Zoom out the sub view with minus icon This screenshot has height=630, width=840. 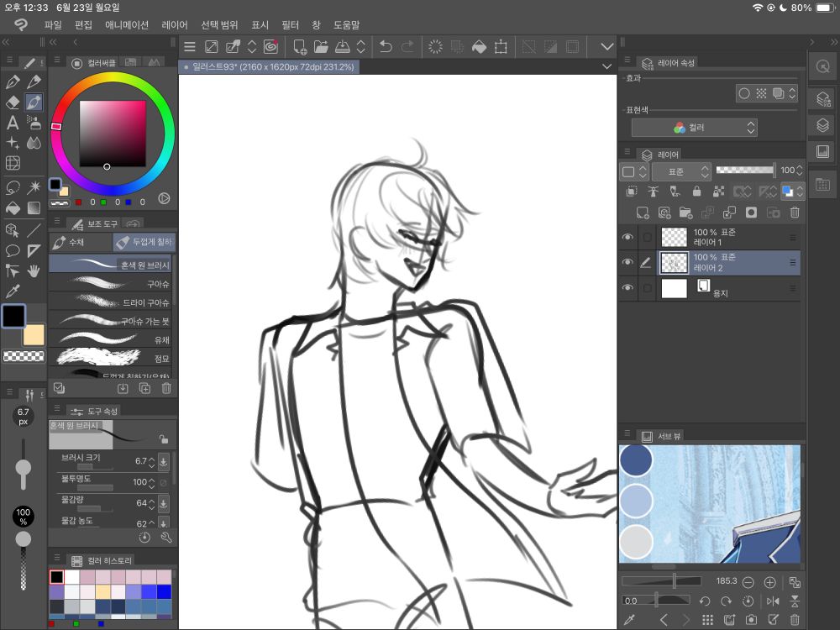point(748,582)
